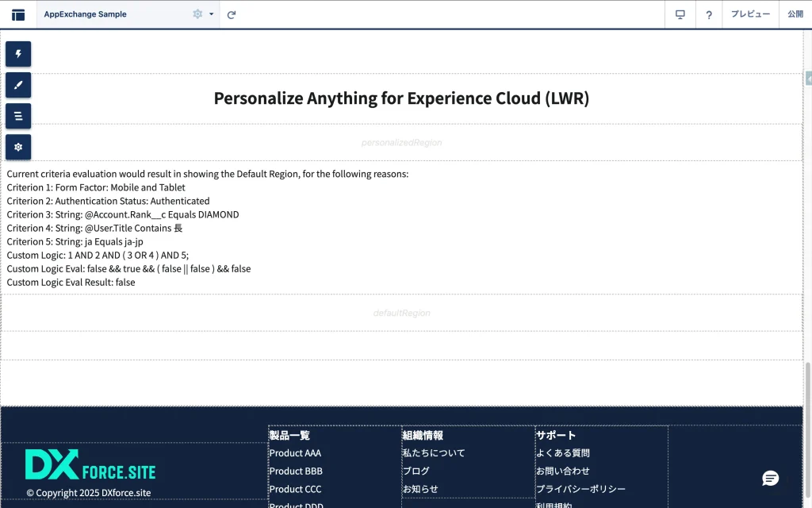Viewport: 812px width, 508px height.
Task: Expand the collapsed right side panel arrow
Action: pos(808,79)
